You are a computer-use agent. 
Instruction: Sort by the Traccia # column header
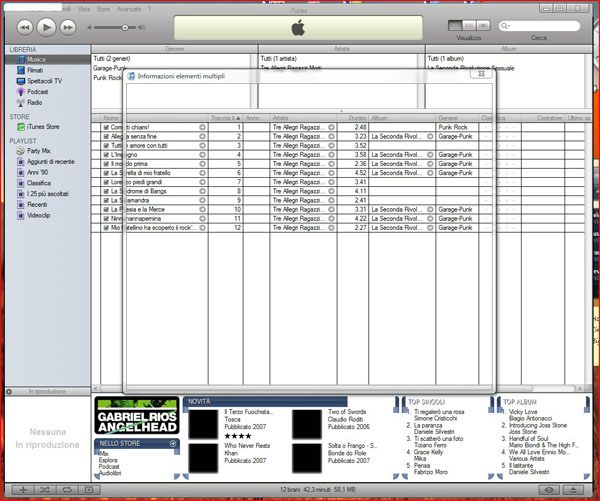coord(225,118)
